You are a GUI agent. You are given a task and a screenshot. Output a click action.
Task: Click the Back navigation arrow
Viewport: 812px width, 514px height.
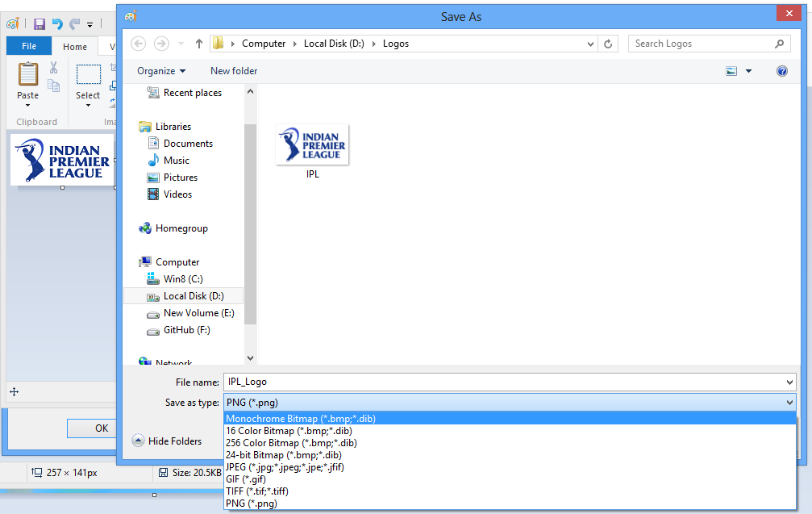point(138,44)
